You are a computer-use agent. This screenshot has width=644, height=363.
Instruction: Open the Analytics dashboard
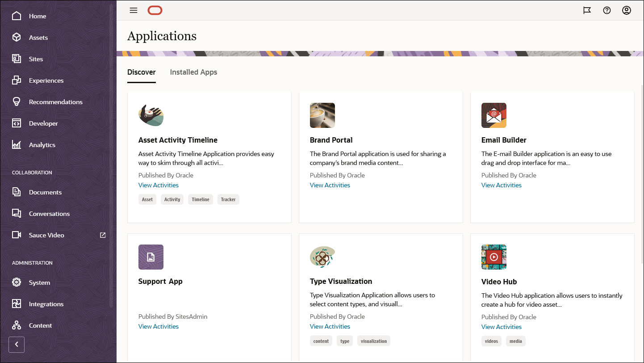point(42,144)
